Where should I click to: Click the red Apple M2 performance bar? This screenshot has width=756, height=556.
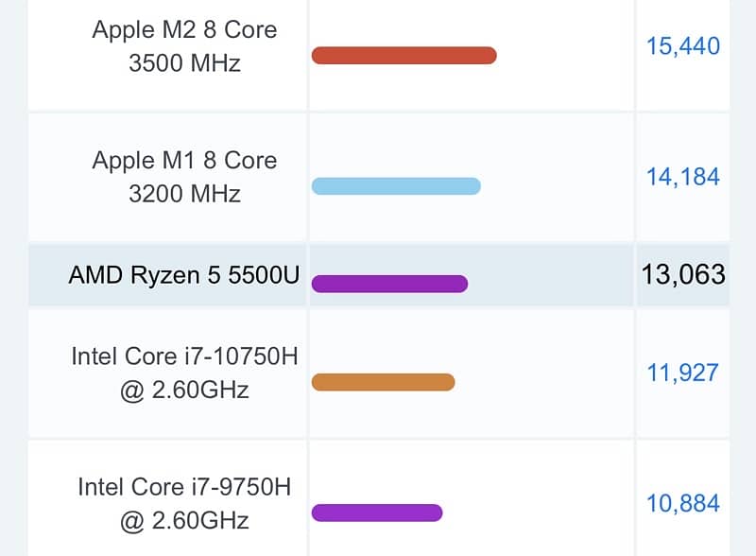[x=404, y=55]
